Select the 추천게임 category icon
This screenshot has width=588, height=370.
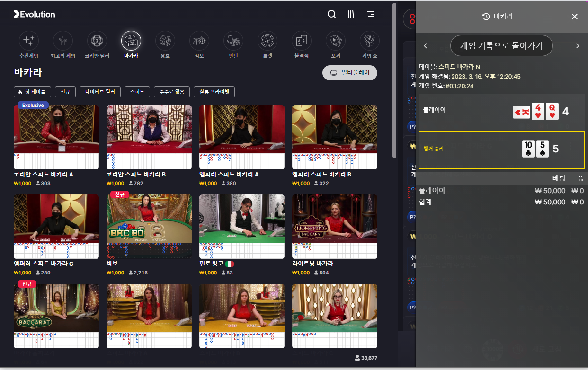(x=28, y=41)
